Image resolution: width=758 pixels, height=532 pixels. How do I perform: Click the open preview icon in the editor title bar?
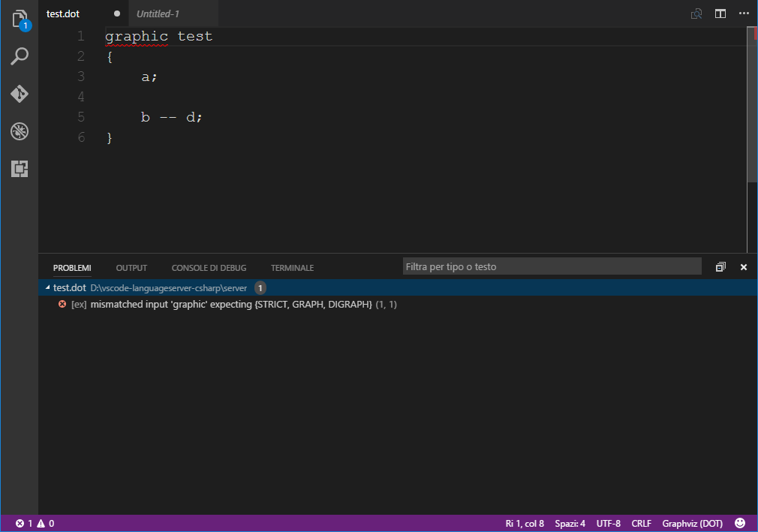click(x=696, y=14)
